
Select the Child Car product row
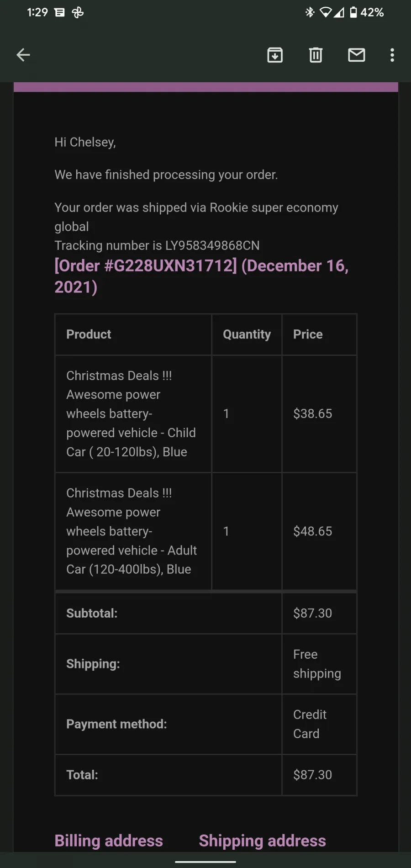pos(206,414)
